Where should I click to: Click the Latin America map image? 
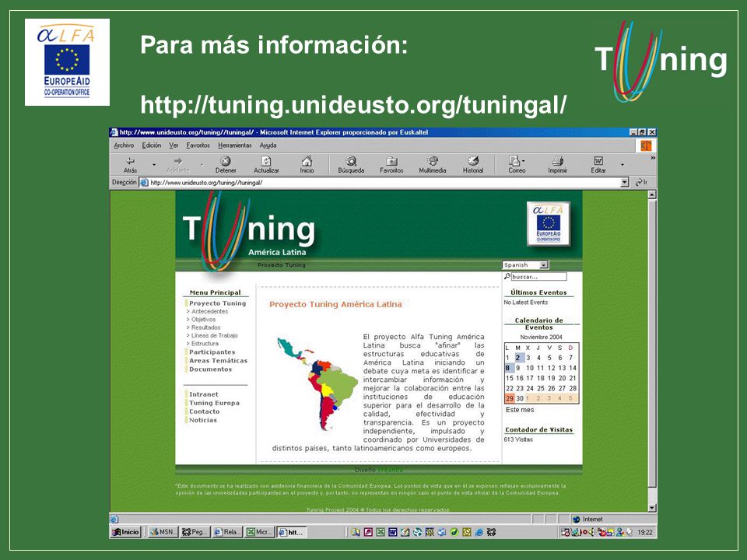click(317, 383)
